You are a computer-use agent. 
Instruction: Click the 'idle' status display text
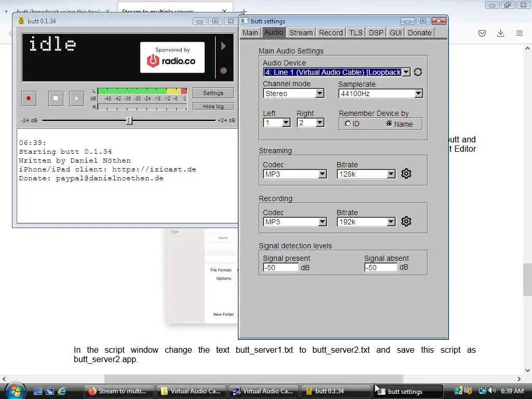coord(52,44)
